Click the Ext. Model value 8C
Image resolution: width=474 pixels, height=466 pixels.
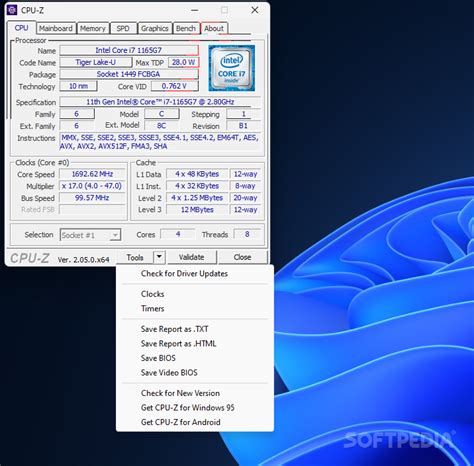point(162,126)
